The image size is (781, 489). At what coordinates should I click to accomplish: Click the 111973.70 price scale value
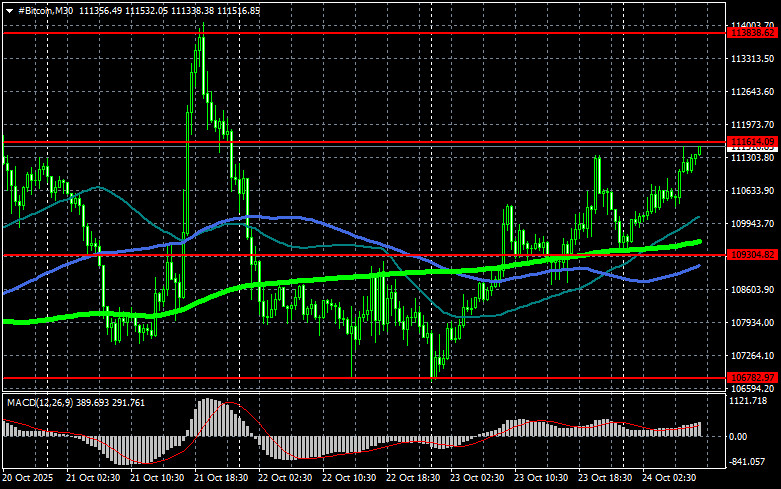click(752, 124)
